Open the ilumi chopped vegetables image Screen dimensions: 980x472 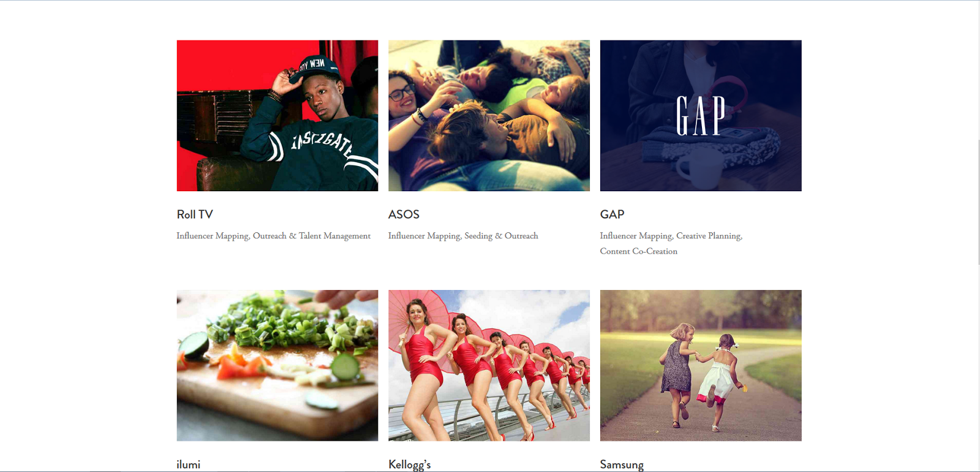tap(277, 365)
